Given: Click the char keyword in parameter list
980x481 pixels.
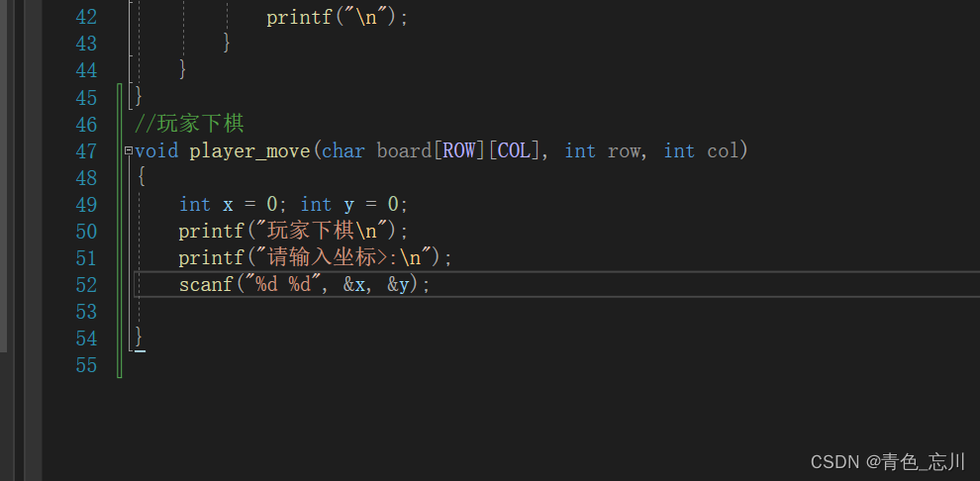Looking at the screenshot, I should 343,151.
